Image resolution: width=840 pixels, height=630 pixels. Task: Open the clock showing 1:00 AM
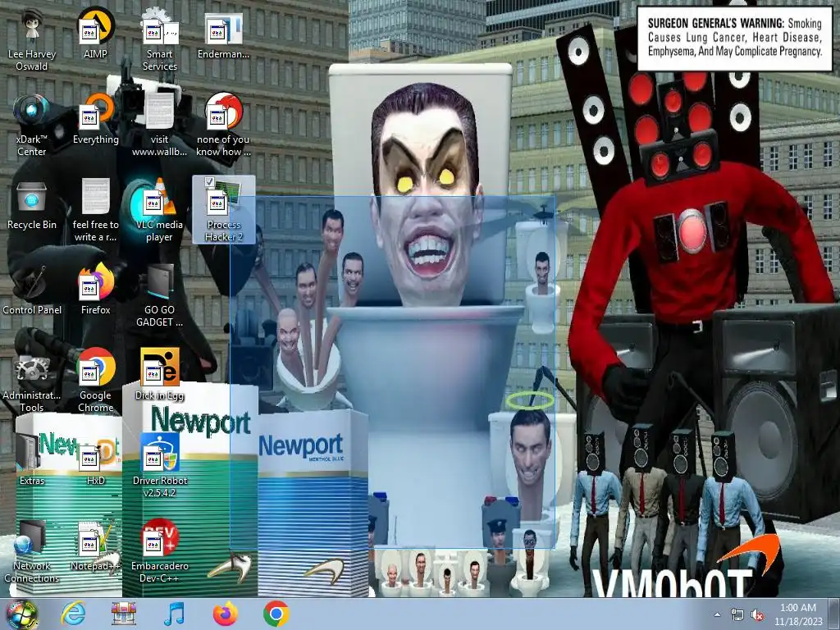[798, 614]
